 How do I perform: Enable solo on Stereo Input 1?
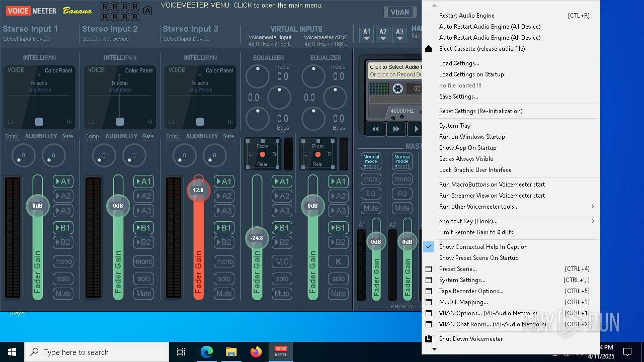click(x=63, y=279)
